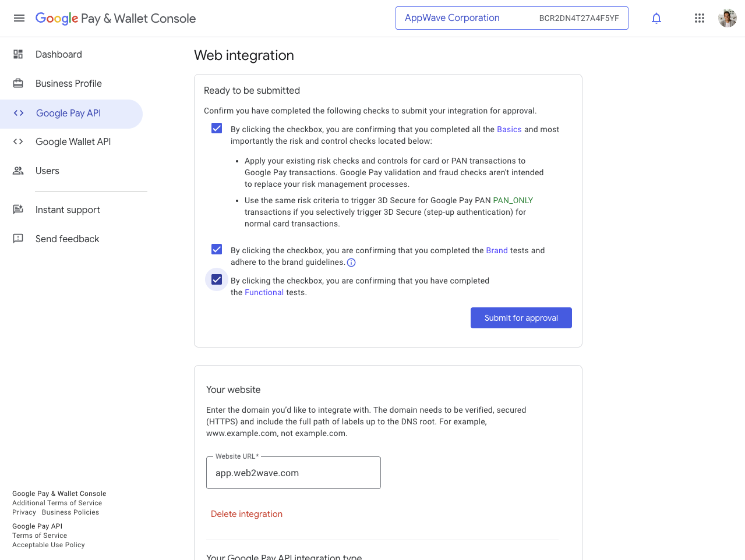
Task: Open Acceptable Use Policy link
Action: tap(48, 545)
